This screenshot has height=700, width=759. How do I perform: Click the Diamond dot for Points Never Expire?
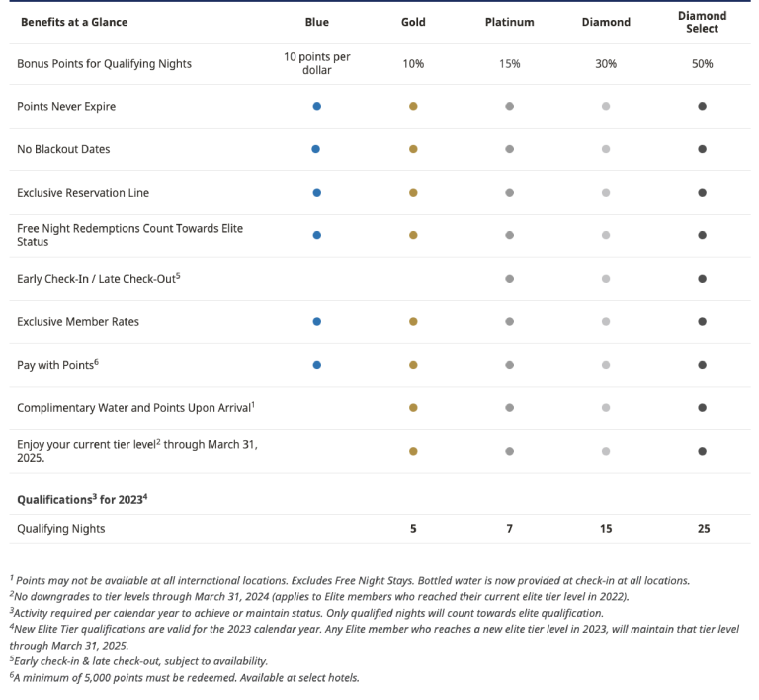606,106
